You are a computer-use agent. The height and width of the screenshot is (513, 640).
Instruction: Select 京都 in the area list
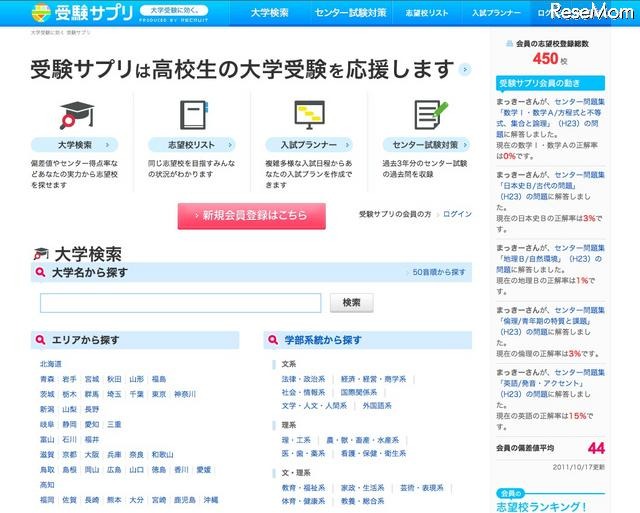[x=69, y=455]
